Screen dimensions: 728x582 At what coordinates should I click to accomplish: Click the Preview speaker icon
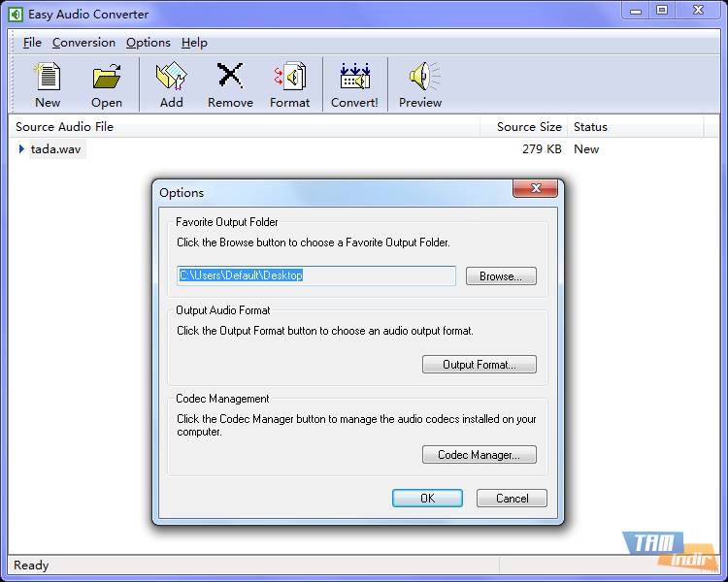(420, 78)
